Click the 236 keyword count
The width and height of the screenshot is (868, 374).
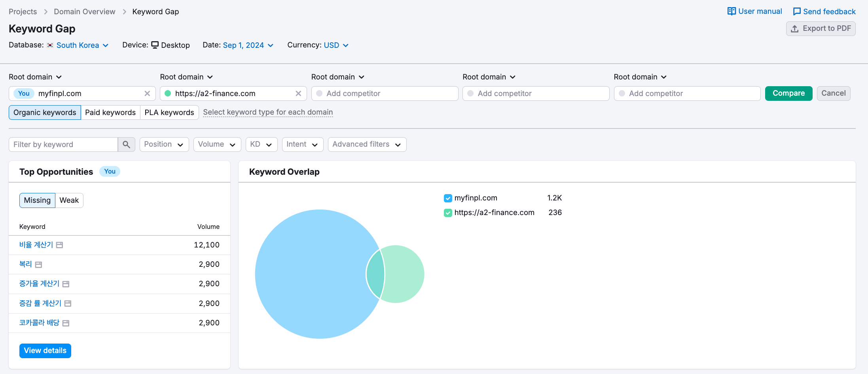(x=555, y=213)
